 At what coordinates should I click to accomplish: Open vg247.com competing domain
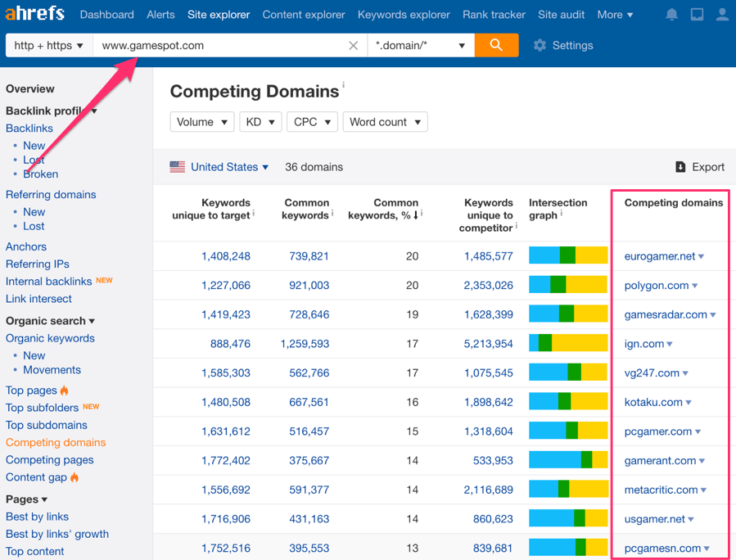point(652,373)
